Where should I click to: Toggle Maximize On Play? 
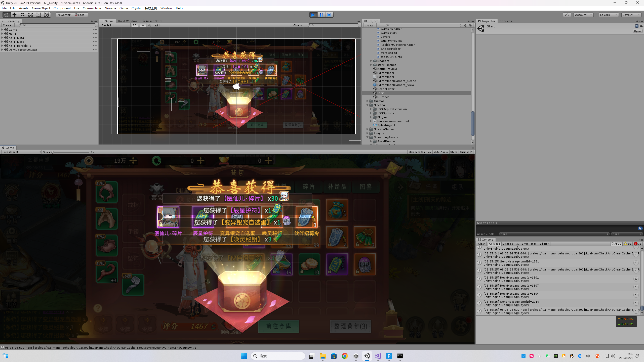click(420, 152)
